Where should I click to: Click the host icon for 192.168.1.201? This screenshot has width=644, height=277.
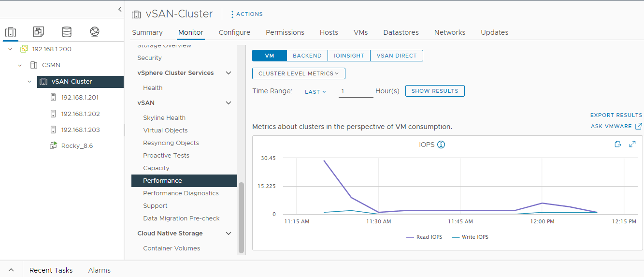53,97
